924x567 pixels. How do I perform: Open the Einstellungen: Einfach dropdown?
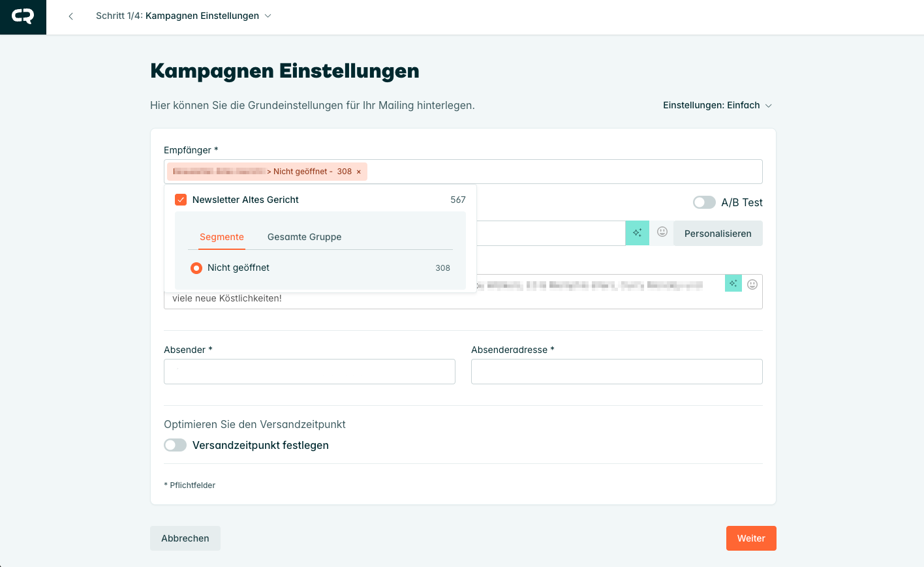pyautogui.click(x=717, y=106)
